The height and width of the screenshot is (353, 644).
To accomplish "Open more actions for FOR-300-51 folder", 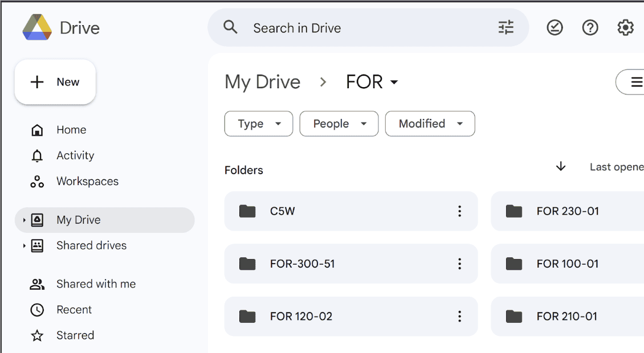I will pyautogui.click(x=459, y=264).
